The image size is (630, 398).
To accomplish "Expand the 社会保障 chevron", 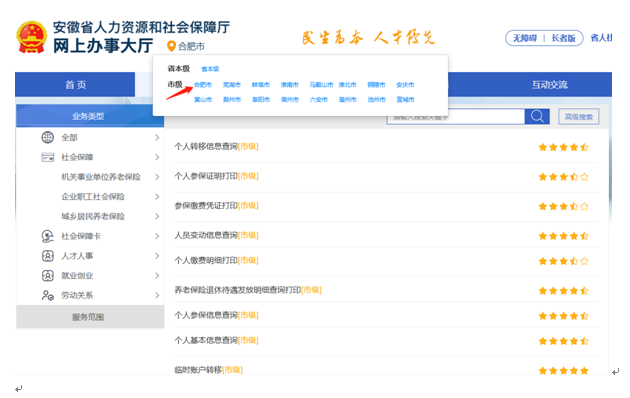I will 157,157.
